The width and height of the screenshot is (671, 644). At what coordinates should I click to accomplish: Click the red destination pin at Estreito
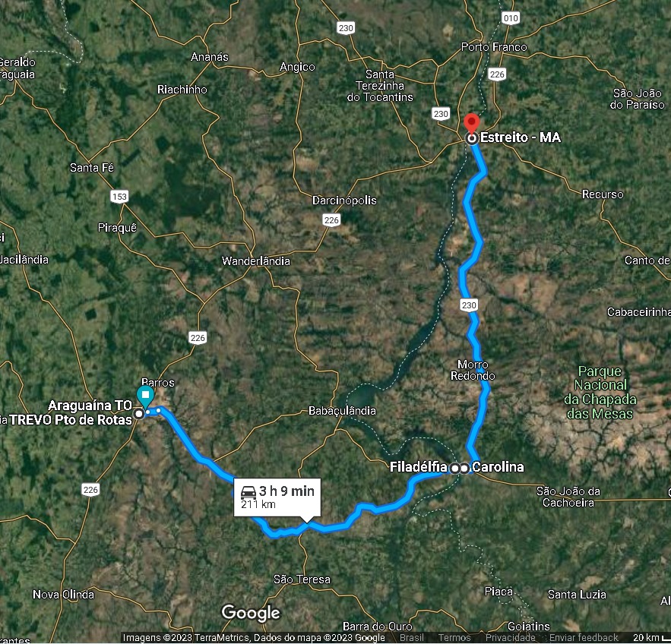[472, 122]
